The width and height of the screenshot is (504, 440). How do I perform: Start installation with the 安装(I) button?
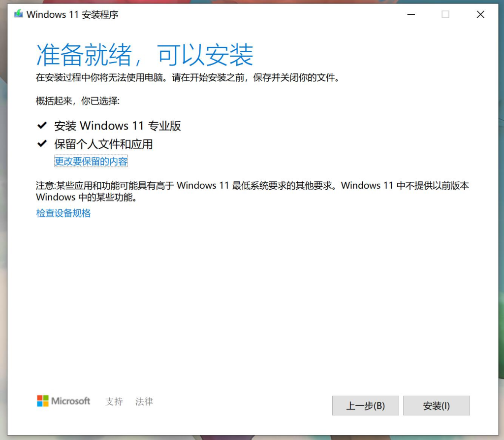click(437, 406)
